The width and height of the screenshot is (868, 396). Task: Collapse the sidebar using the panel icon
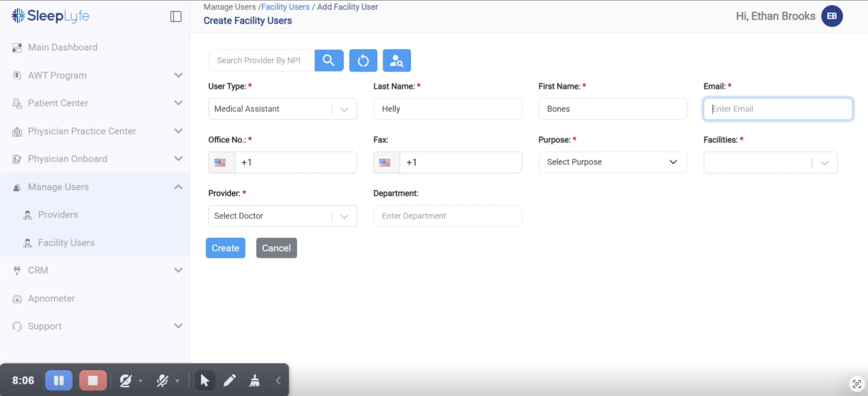pos(175,16)
